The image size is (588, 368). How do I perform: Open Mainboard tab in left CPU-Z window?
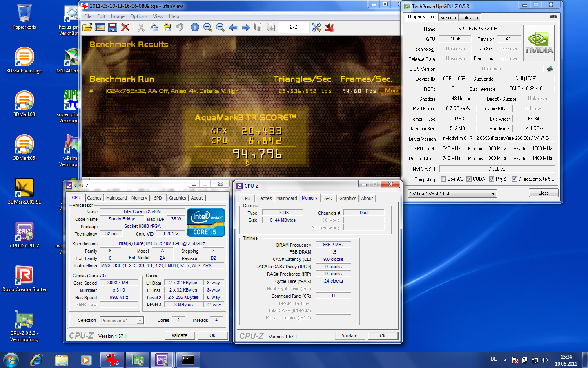pos(116,198)
